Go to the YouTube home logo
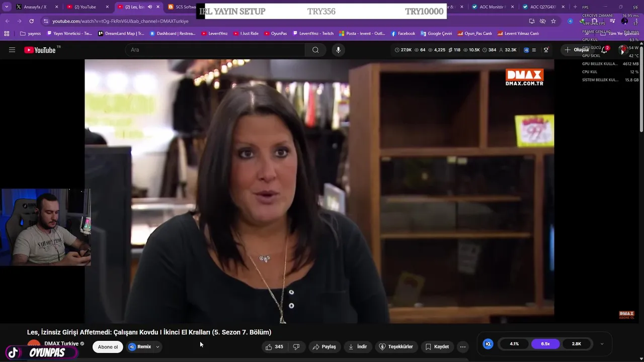The width and height of the screenshot is (644, 362). pos(40,50)
